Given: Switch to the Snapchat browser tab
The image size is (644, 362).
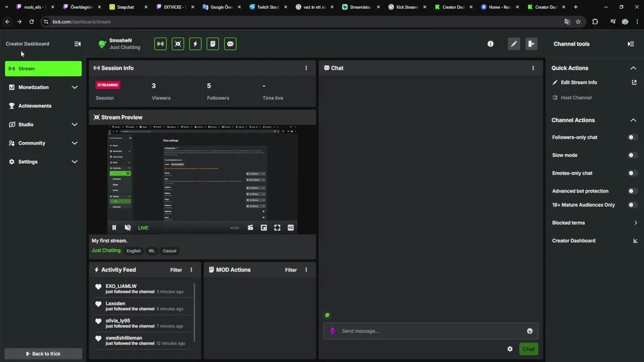Looking at the screenshot, I should tap(128, 7).
